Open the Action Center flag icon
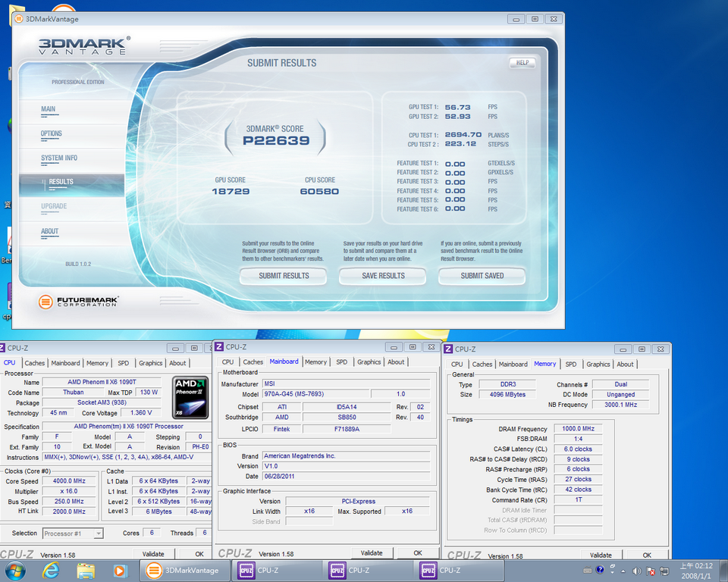This screenshot has height=582, width=728. 651,571
